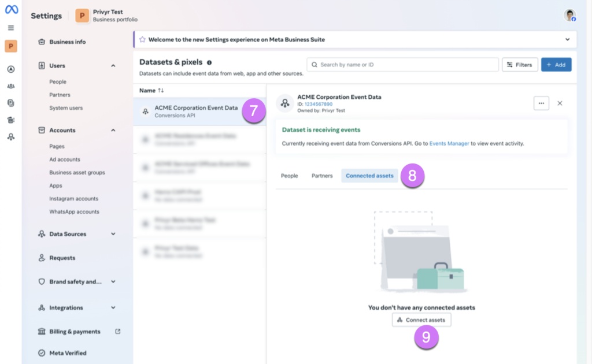Click the sort arrows beside Name column
This screenshot has width=592, height=364.
tap(161, 91)
